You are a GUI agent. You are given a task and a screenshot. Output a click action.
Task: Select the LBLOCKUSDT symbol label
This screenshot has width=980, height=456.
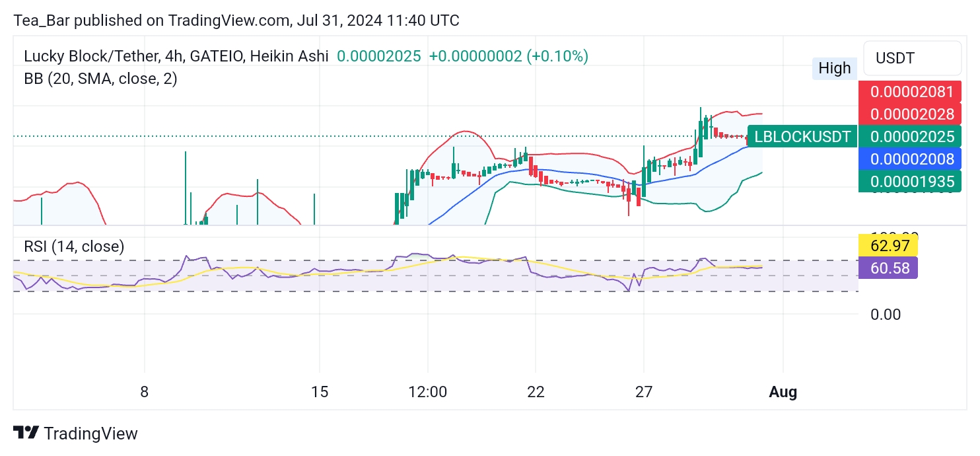click(802, 137)
